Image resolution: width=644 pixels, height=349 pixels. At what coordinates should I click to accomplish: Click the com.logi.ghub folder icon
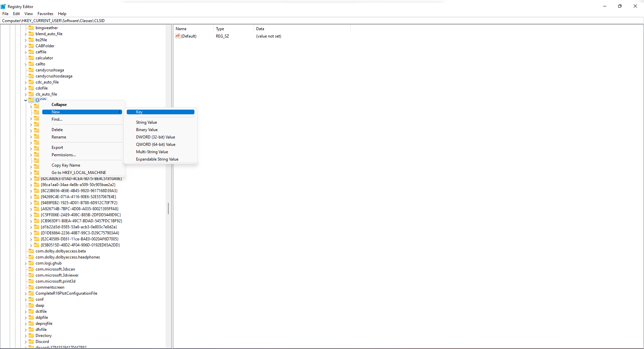pos(31,263)
